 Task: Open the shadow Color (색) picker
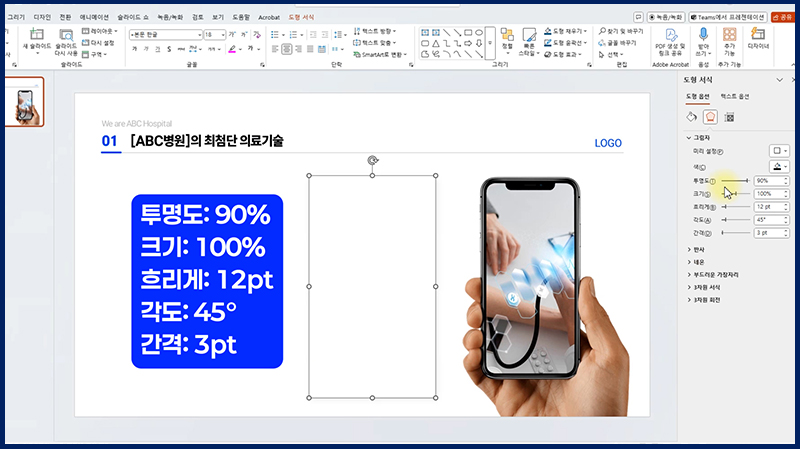click(779, 166)
